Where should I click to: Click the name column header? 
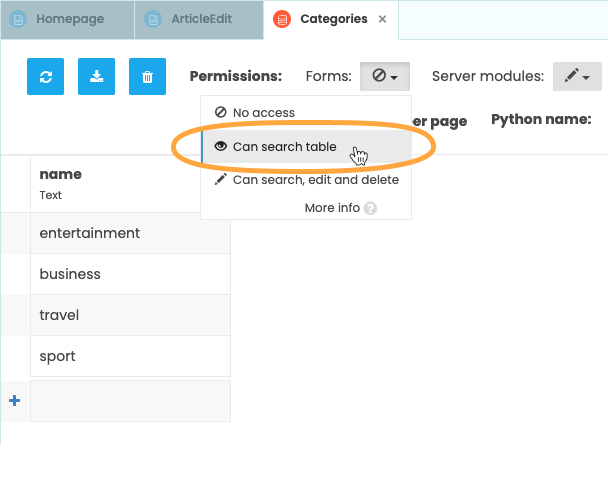pos(130,184)
